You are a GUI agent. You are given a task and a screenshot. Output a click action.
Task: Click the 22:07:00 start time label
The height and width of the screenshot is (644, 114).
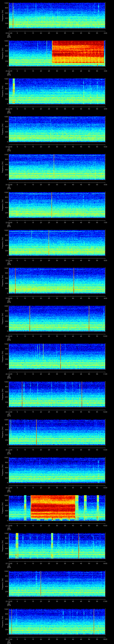(x=9, y=260)
